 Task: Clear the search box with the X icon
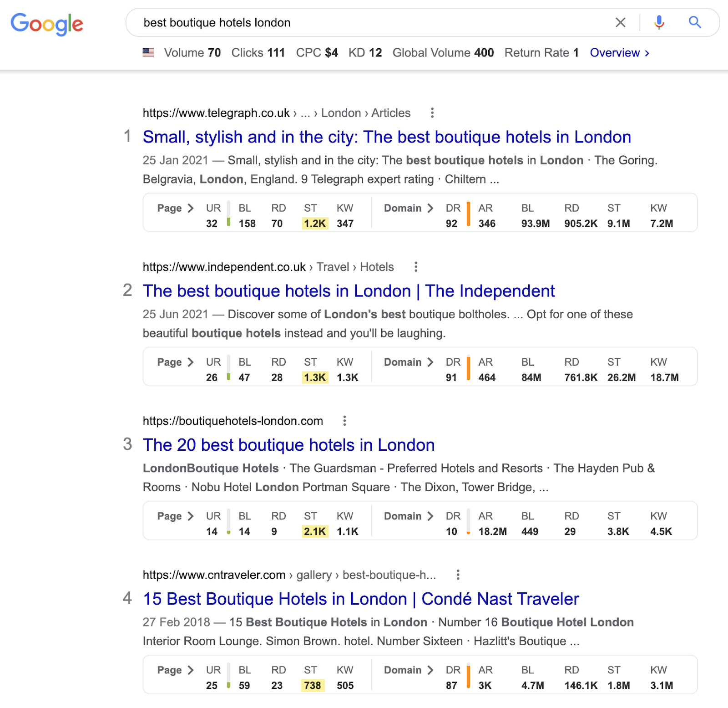click(x=620, y=22)
